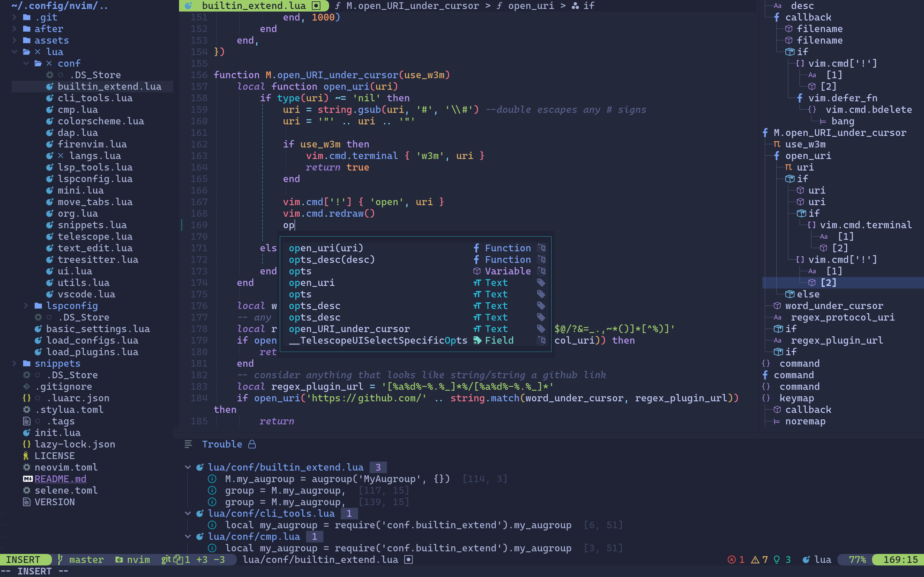This screenshot has height=577, width=924.
Task: Click the key icon beside LICENSE file
Action: pos(26,456)
